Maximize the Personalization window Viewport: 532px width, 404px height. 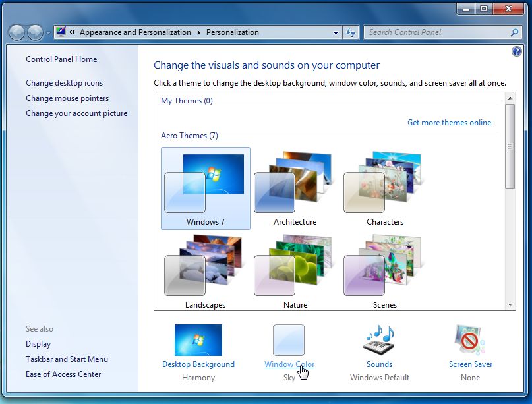point(484,9)
